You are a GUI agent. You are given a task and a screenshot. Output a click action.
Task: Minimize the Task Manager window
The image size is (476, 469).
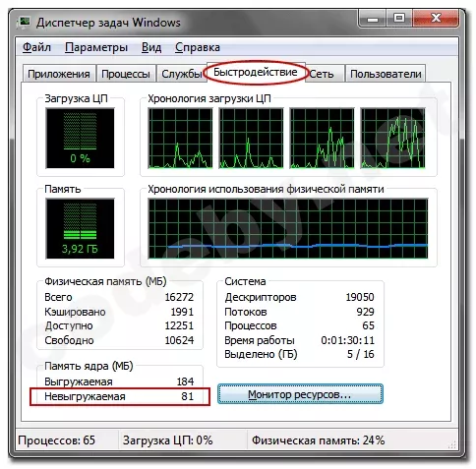tap(373, 19)
